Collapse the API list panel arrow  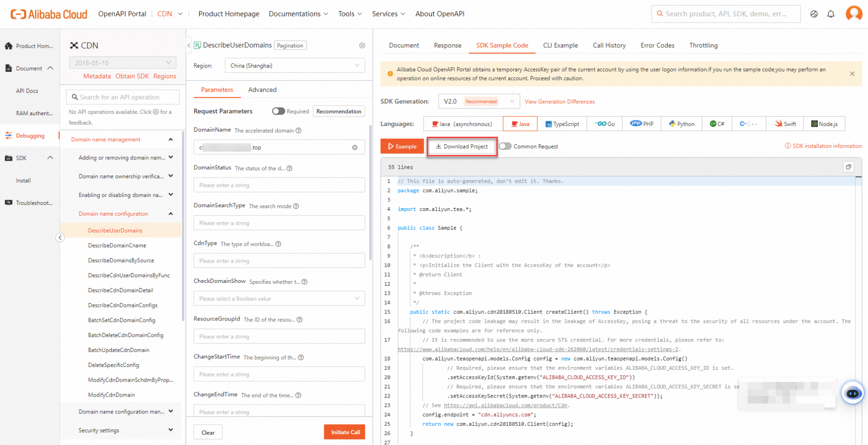click(189, 46)
